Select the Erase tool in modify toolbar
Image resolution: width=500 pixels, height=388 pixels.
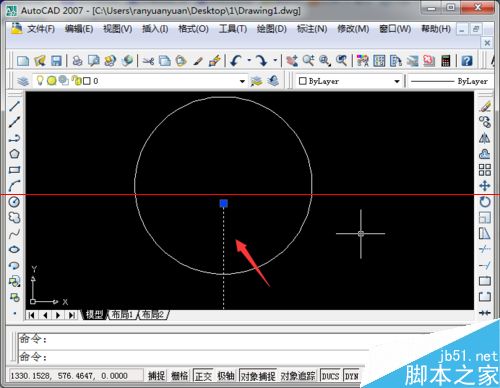(485, 107)
